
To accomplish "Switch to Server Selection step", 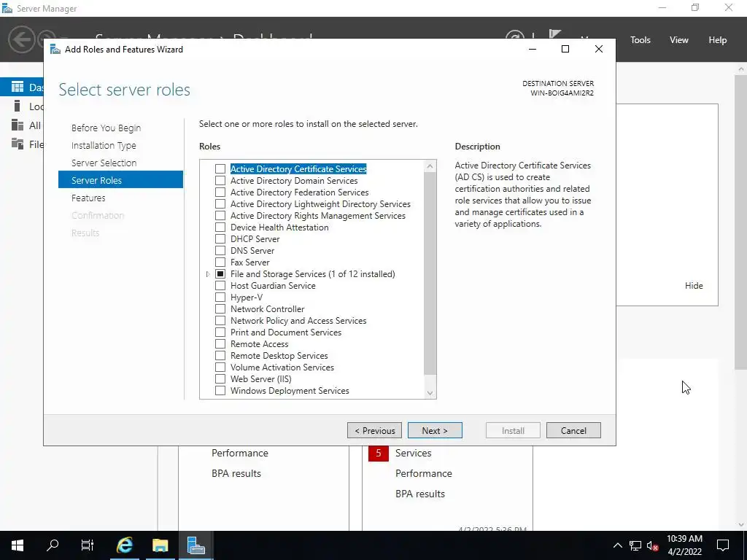I will 104,163.
